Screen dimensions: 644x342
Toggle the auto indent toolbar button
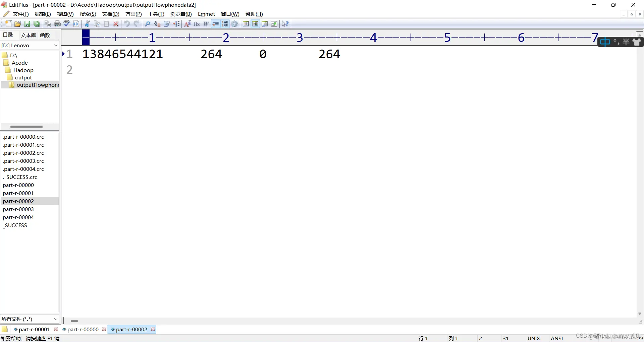click(216, 24)
